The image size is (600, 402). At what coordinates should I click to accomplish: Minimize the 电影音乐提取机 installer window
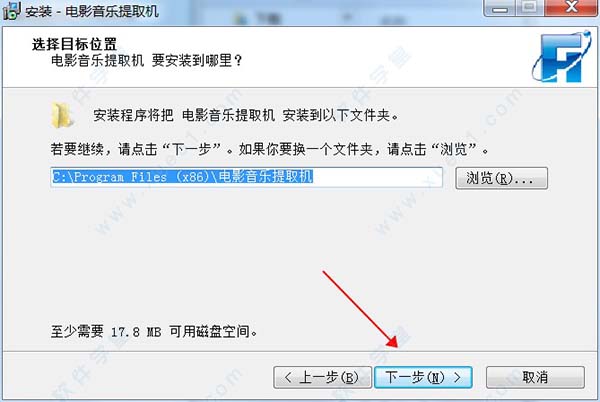pyautogui.click(x=500, y=8)
